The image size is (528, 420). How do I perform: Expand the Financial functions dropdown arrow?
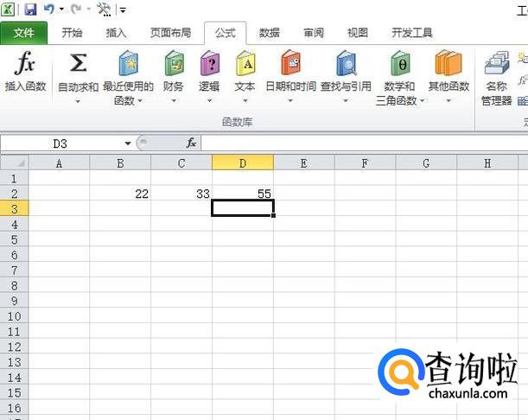tap(174, 100)
